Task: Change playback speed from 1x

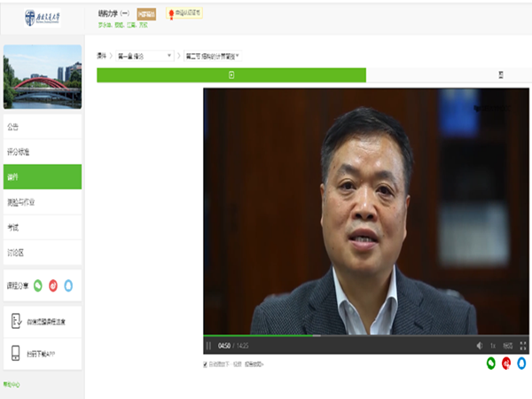Action: (x=493, y=346)
